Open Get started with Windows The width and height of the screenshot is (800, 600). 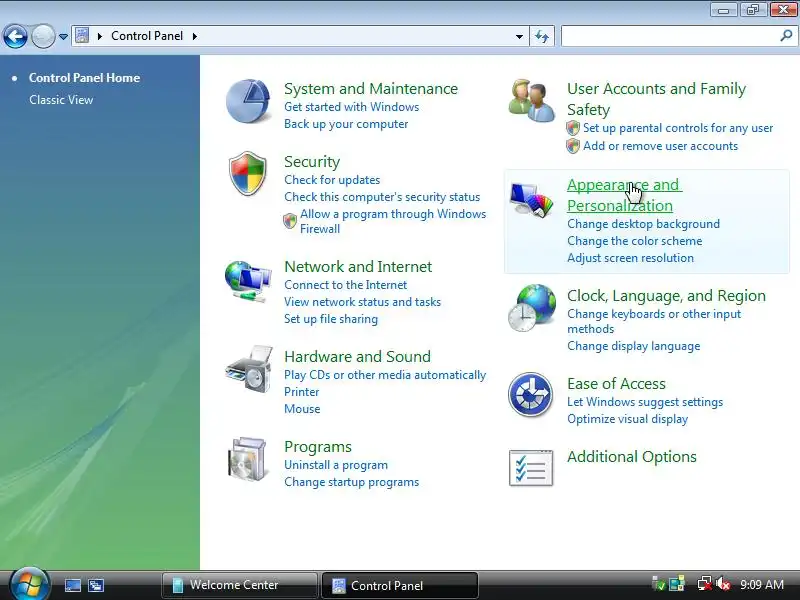click(352, 107)
